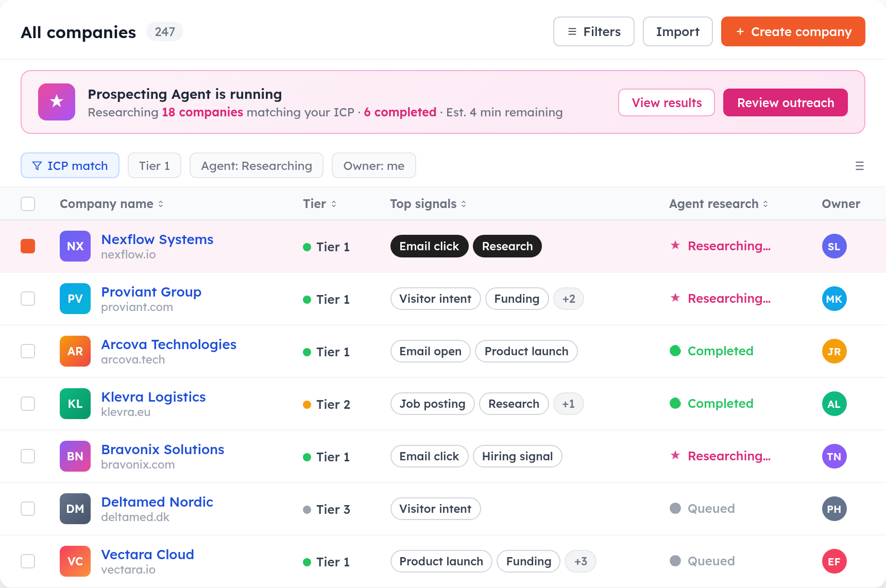Click owner avatar JR for Arcova Technologies
The image size is (886, 588).
click(x=834, y=351)
